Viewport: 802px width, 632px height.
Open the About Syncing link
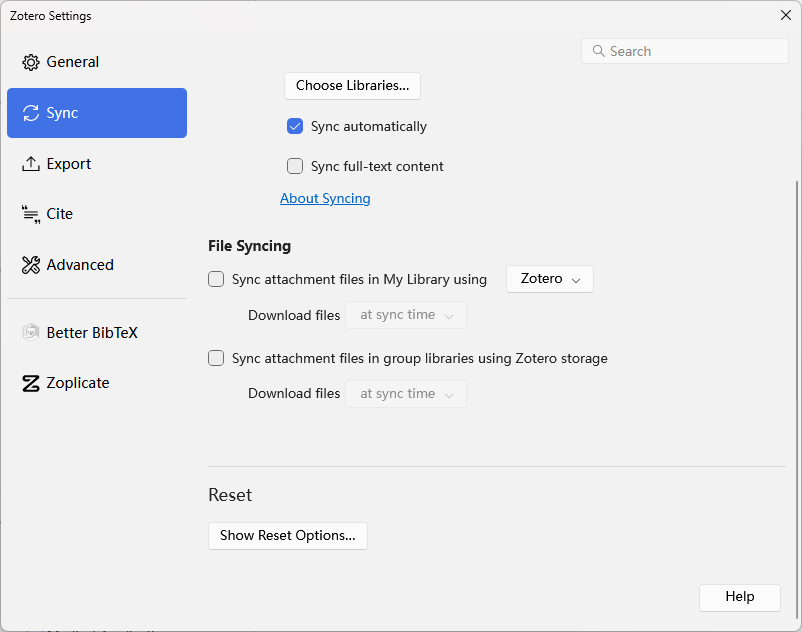point(325,198)
